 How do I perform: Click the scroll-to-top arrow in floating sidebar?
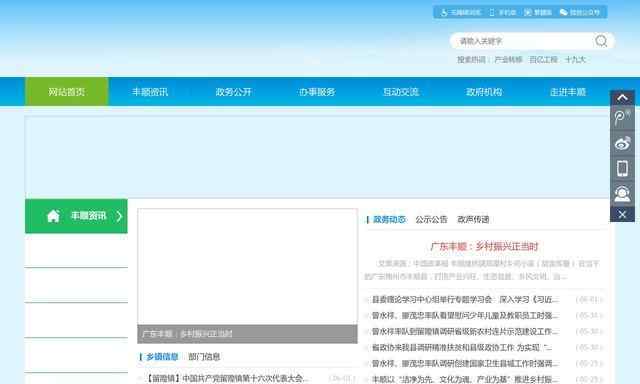(x=622, y=98)
